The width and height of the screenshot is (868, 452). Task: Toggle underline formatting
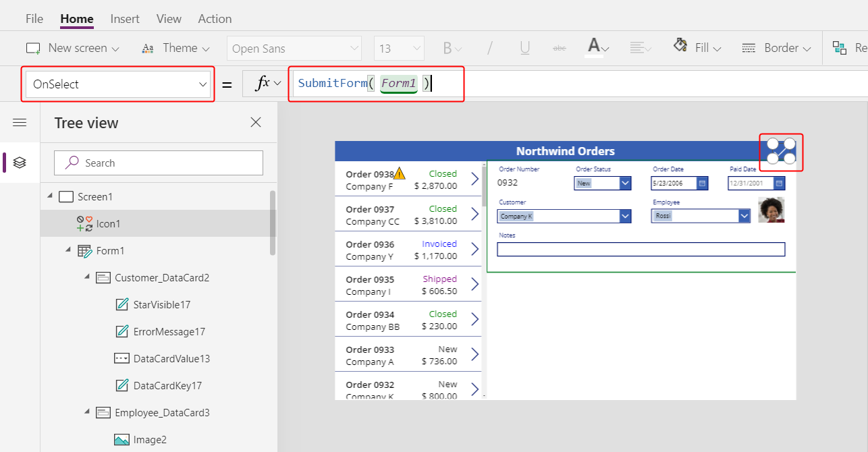524,48
